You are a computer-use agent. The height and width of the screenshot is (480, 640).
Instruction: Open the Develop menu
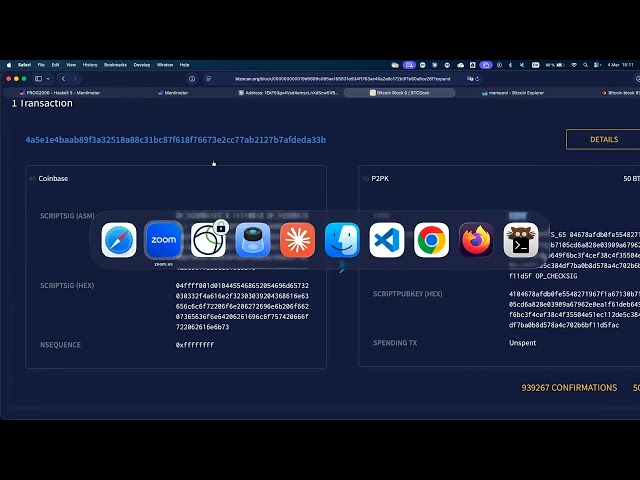point(142,65)
